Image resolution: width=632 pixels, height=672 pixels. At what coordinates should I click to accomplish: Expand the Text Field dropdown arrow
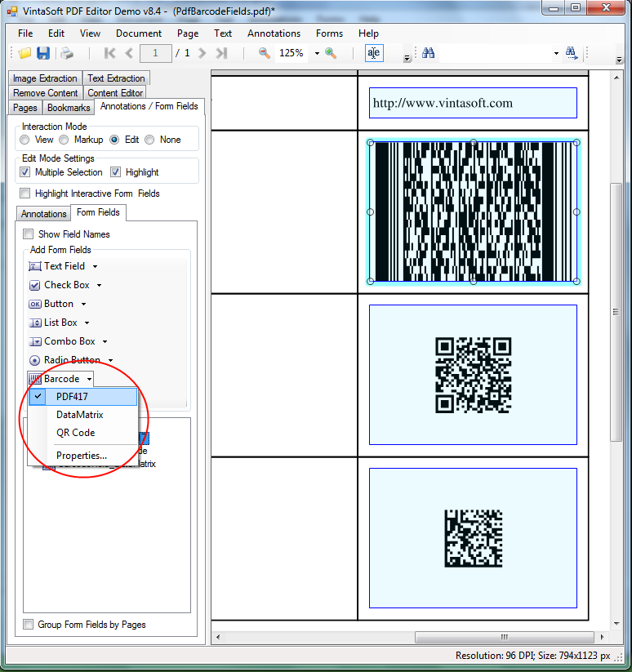[95, 266]
